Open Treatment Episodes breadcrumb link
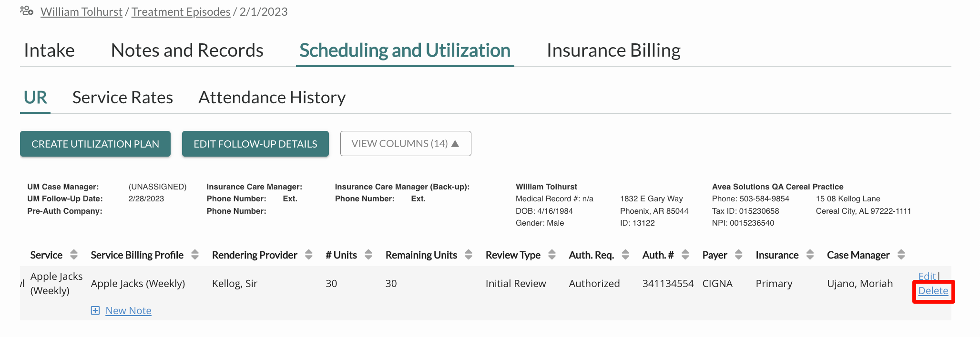 pos(181,11)
